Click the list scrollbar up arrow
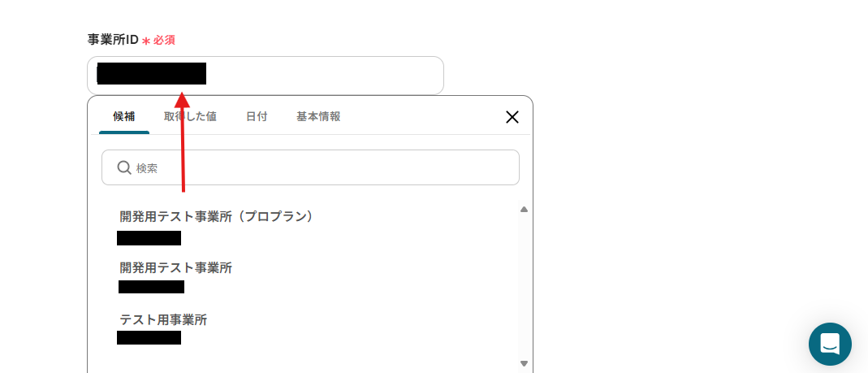This screenshot has height=373, width=868. (524, 210)
